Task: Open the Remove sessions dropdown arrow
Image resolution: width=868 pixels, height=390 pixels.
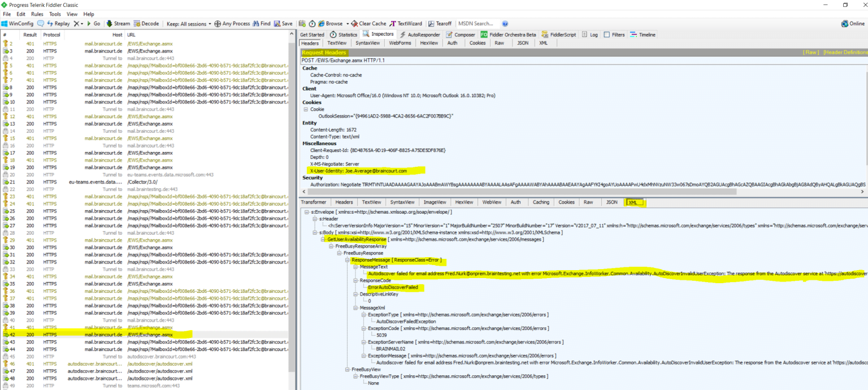Action: coord(82,24)
